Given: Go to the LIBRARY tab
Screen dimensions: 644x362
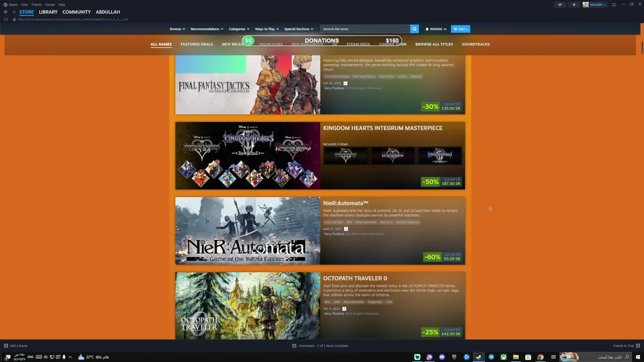Looking at the screenshot, I should (x=48, y=12).
